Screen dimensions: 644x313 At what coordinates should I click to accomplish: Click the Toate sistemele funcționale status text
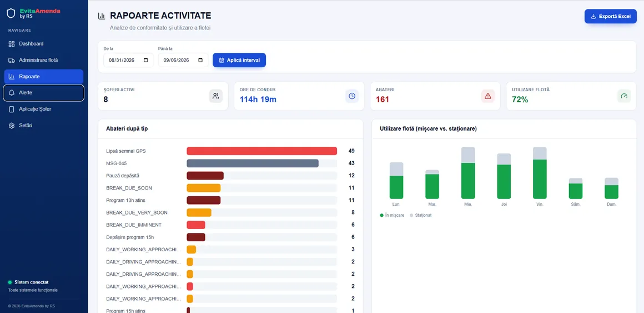tap(33, 290)
